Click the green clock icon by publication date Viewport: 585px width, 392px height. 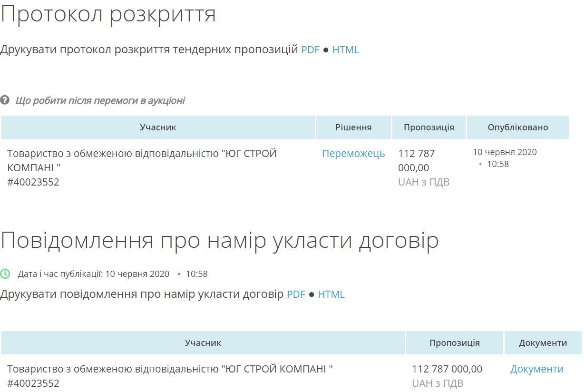click(5, 274)
